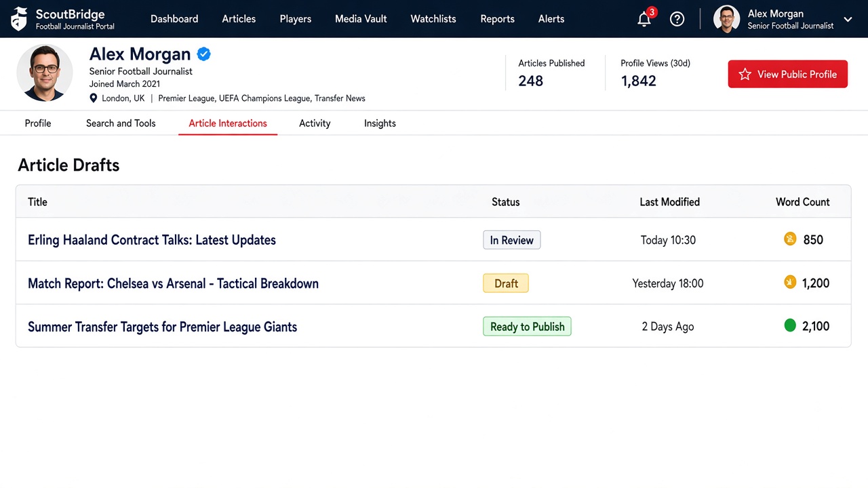
Task: Open Reports in the top navigation
Action: 497,19
